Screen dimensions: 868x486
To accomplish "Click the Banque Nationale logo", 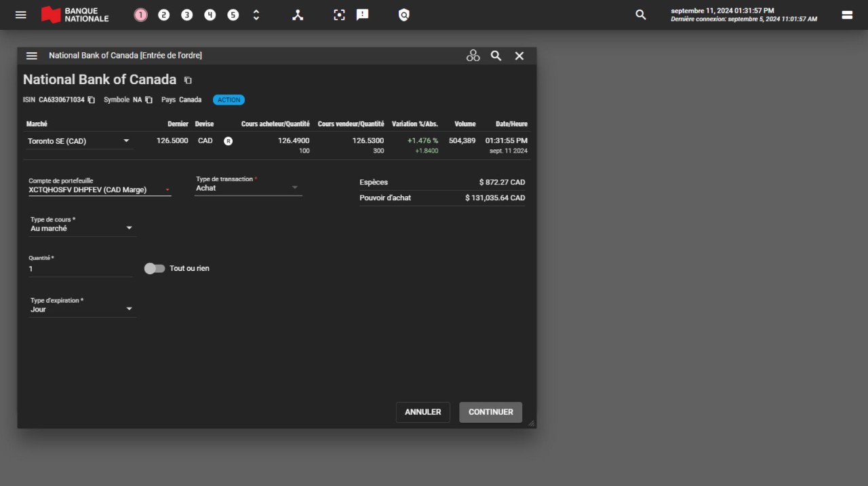I will [75, 15].
